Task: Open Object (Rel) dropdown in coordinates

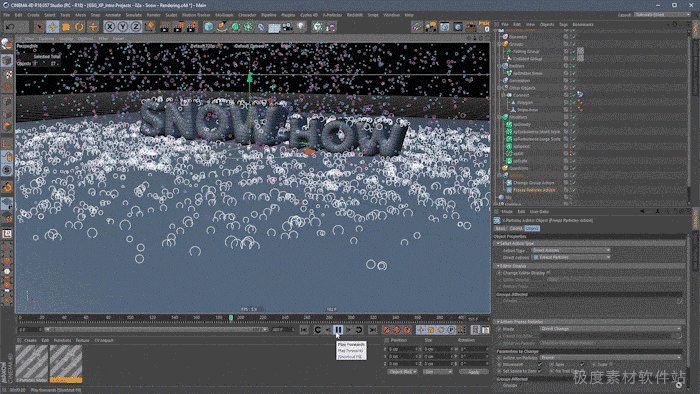Action: point(403,372)
